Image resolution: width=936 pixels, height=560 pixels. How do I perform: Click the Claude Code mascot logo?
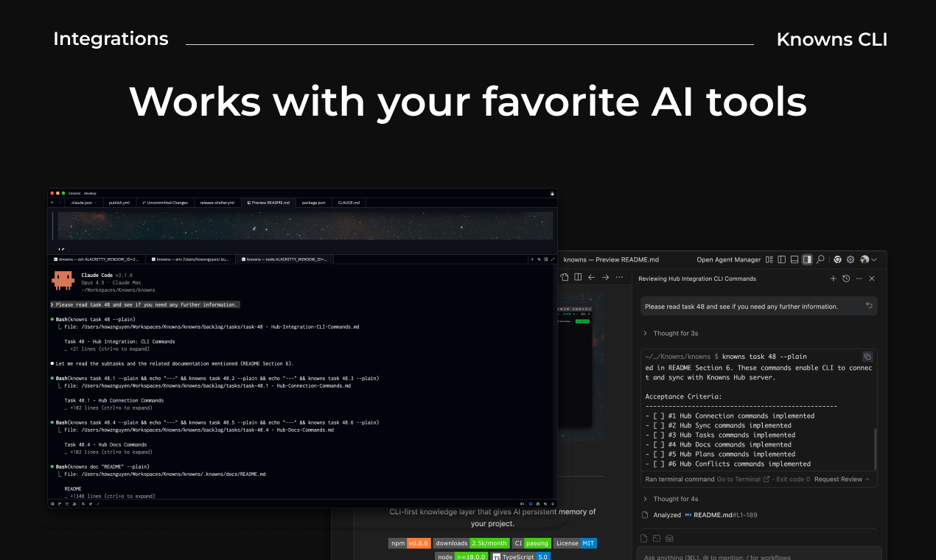(x=63, y=281)
